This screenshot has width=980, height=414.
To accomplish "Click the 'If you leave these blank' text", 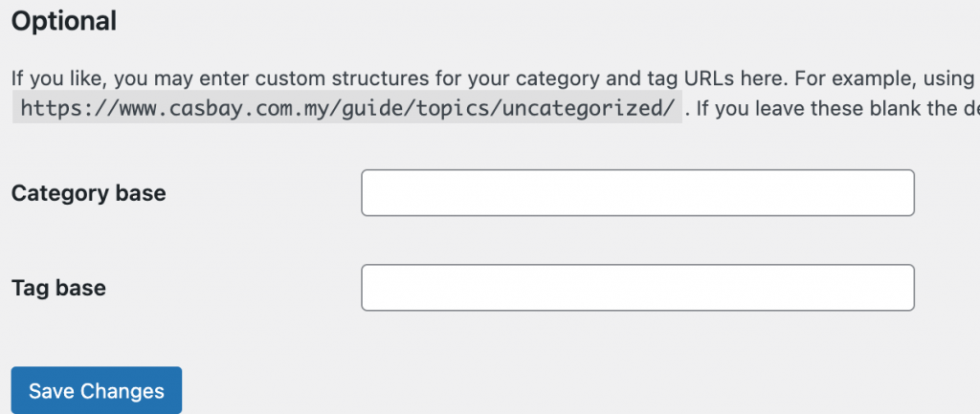I will (x=783, y=108).
